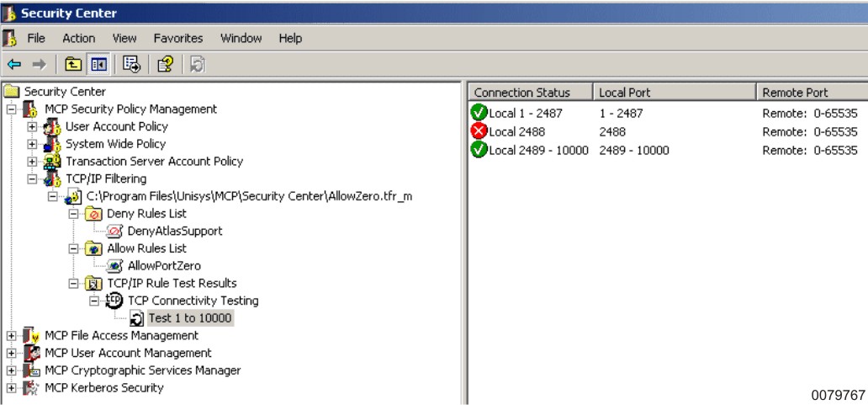The image size is (868, 405).
Task: Open the Action menu
Action: (78, 39)
